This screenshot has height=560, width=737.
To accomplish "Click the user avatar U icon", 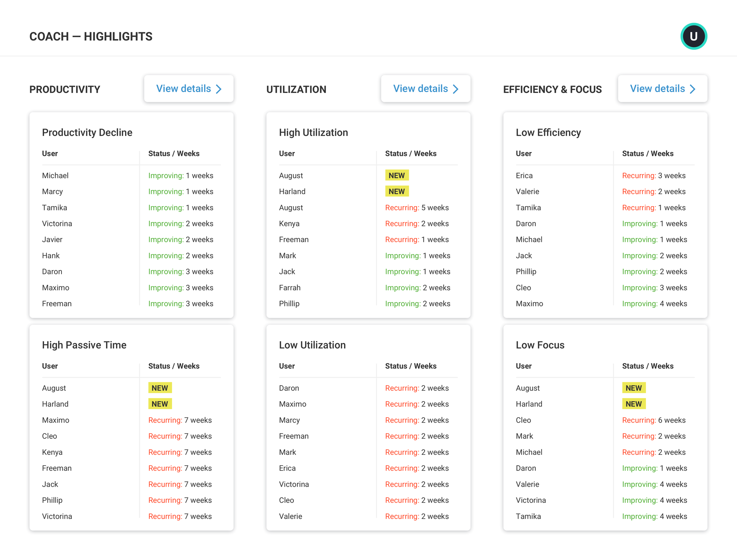I will [693, 36].
